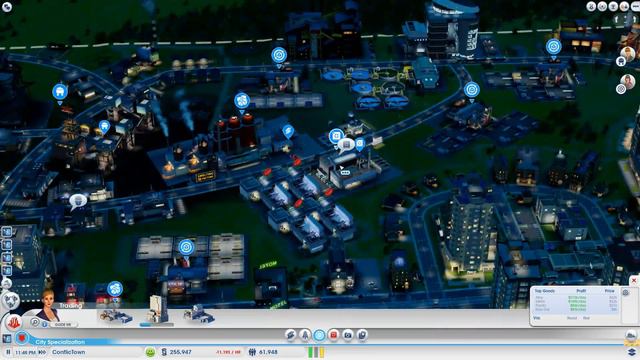This screenshot has height=360, width=640.
Task: Click the trade marker over the storage lots
Action: (x=186, y=248)
